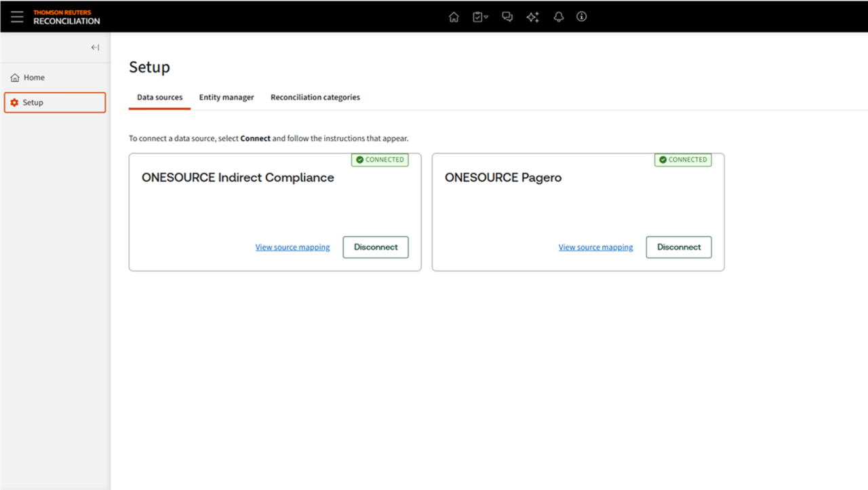
Task: Collapse the left sidebar panel
Action: [x=95, y=48]
